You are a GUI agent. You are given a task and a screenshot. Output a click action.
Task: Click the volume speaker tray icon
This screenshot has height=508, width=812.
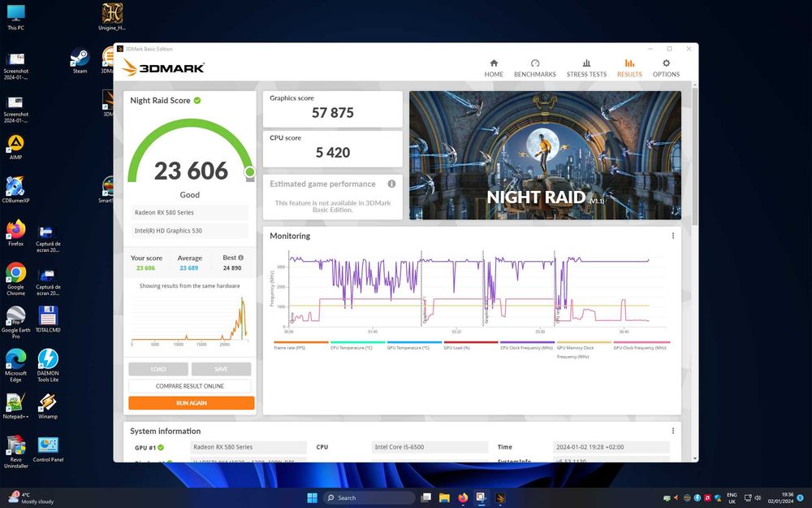coord(758,497)
